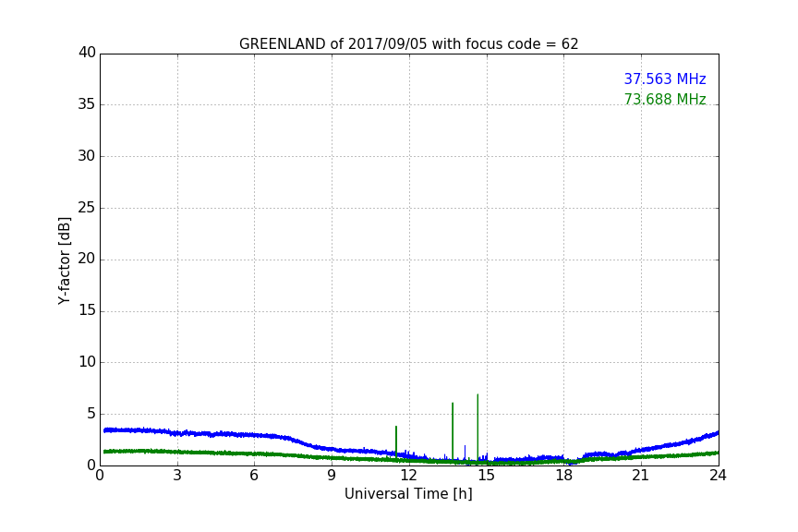Viewport: 798px width, 532px height.
Task: Click the x-axis tick label 18
Action: pyautogui.click(x=564, y=476)
